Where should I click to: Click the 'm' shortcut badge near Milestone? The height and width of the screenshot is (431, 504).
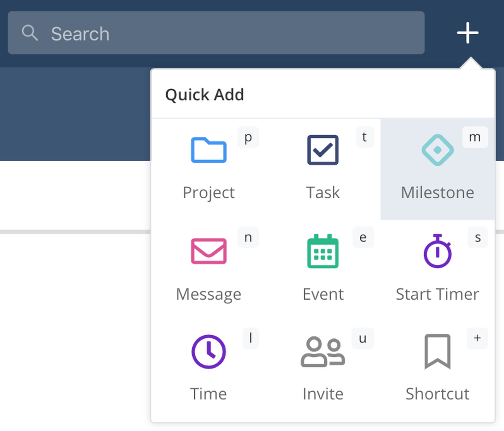pyautogui.click(x=475, y=137)
